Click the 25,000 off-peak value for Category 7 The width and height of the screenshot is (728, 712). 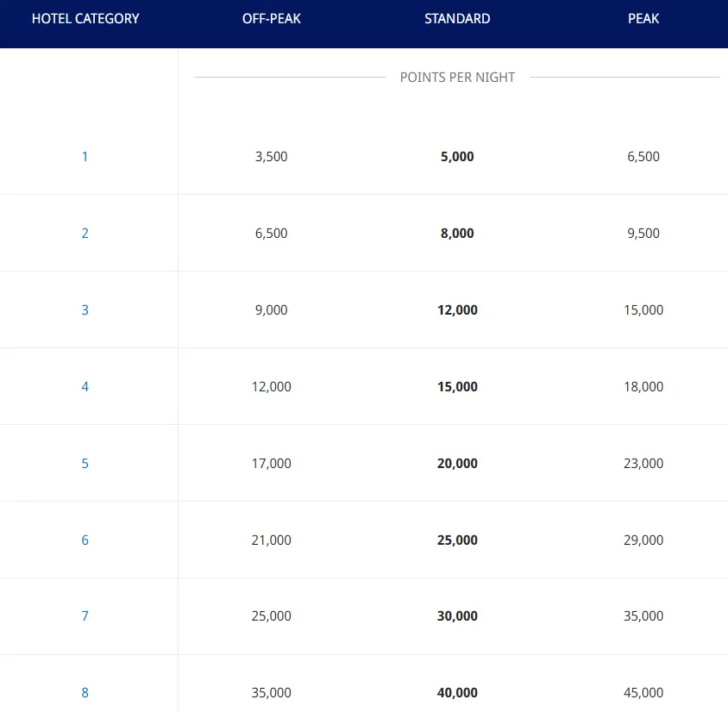pos(272,615)
